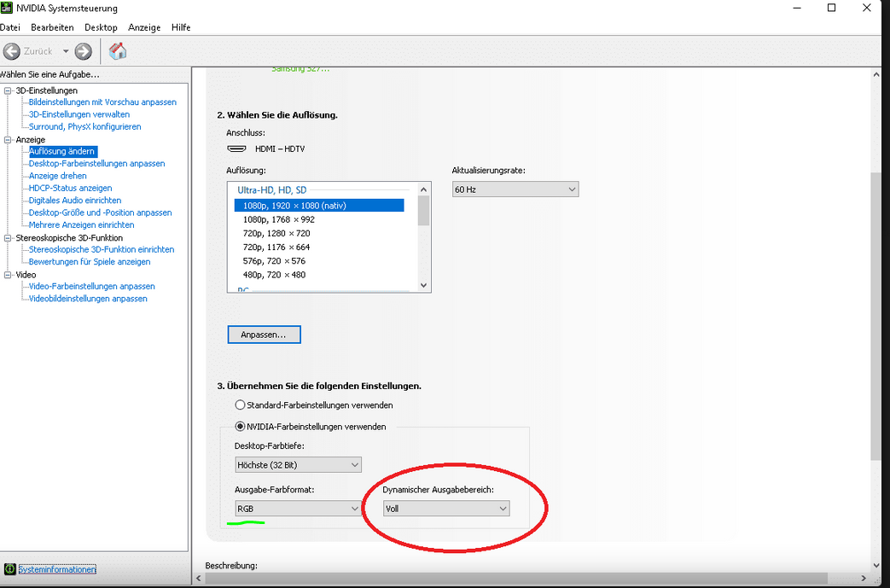
Task: Open Stereoskopische 3D-Funktion einrichten
Action: click(102, 250)
